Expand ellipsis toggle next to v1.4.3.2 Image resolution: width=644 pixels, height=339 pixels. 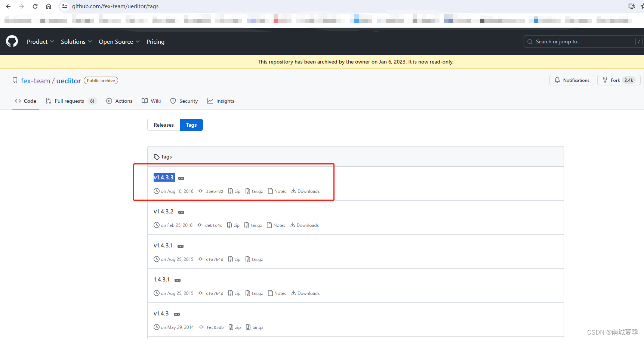tap(181, 212)
